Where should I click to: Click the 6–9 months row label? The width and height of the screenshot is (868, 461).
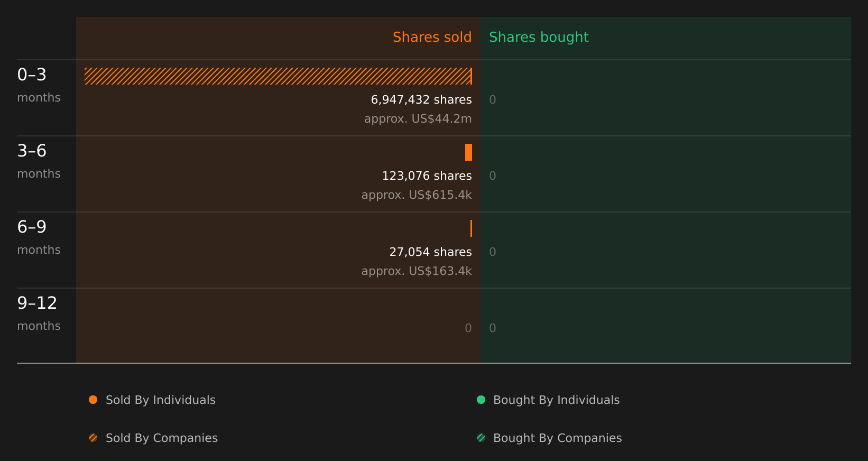click(39, 237)
